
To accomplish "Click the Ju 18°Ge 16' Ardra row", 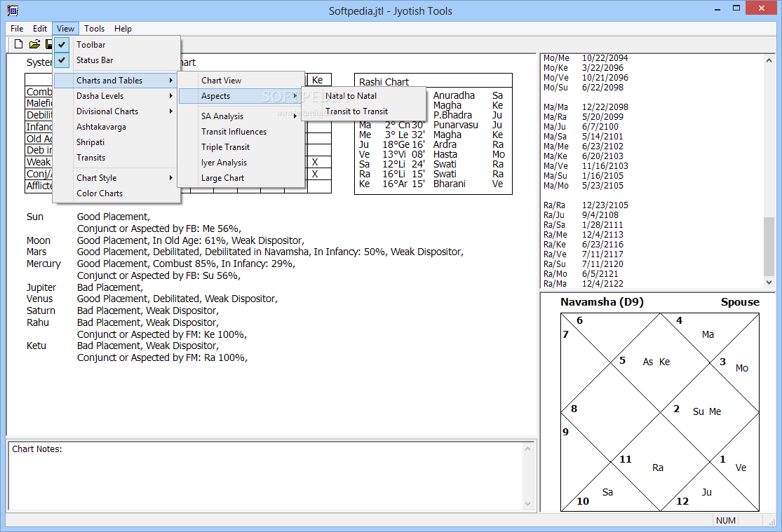I will 432,144.
